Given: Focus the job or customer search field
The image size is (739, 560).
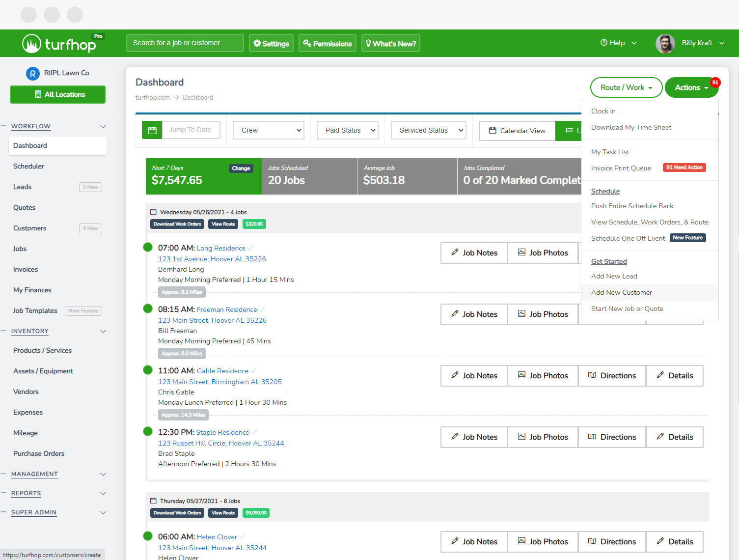Looking at the screenshot, I should [x=185, y=43].
